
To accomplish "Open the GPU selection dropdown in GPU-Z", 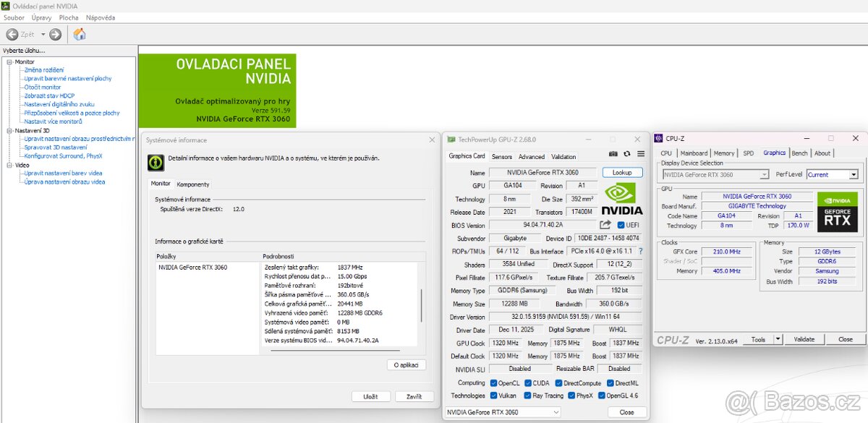I will coord(502,412).
